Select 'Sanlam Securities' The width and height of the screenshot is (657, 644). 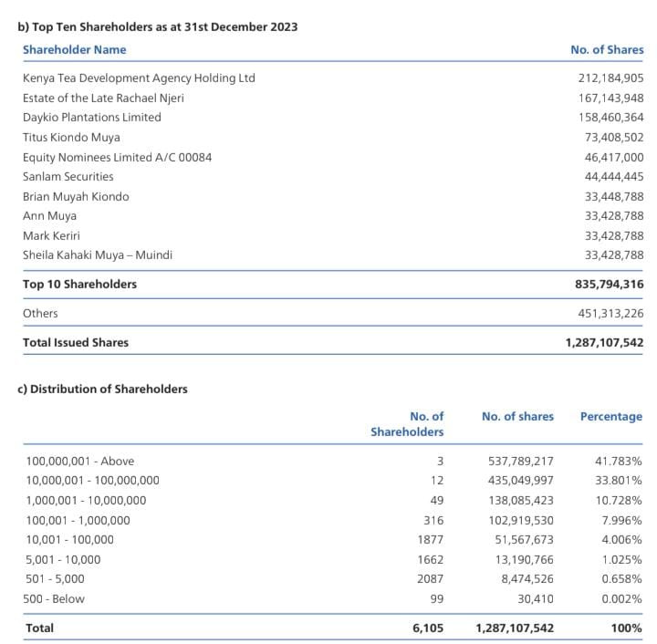[68, 177]
